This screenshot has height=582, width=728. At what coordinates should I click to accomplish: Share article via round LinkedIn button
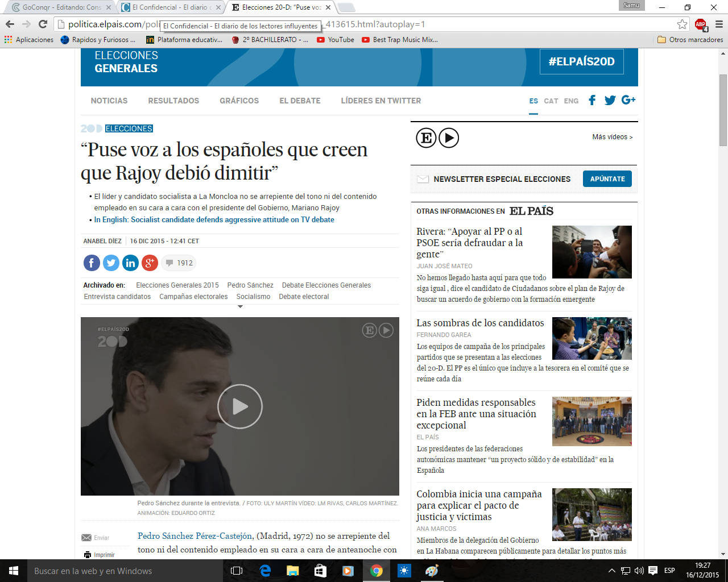(x=130, y=263)
